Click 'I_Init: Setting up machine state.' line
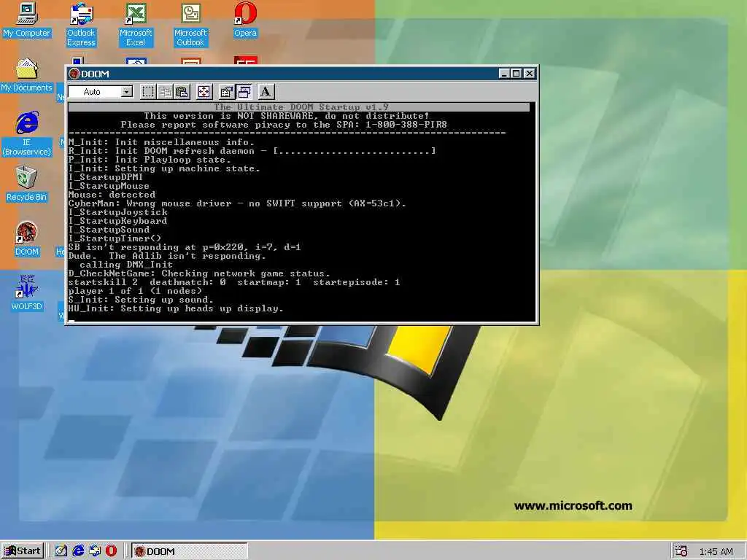The image size is (747, 560). tap(164, 168)
